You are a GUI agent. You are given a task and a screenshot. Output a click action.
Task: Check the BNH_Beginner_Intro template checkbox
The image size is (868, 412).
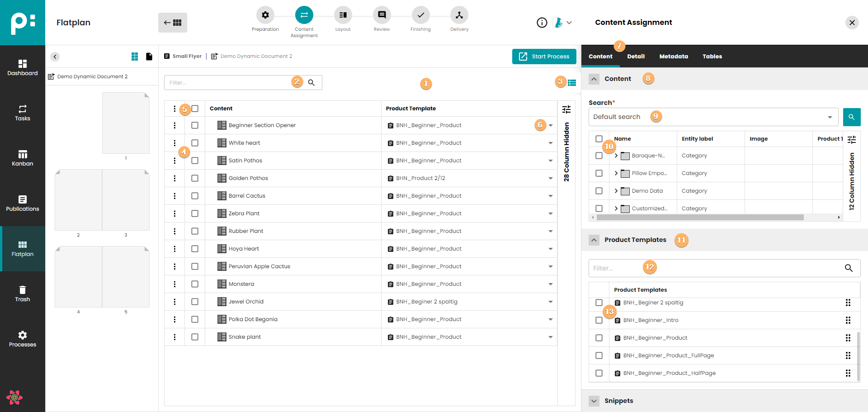tap(599, 320)
